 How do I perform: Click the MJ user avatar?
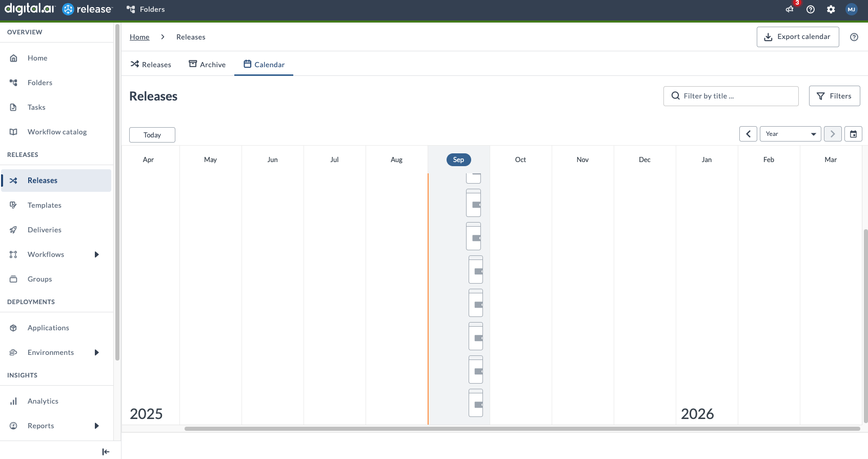click(852, 9)
